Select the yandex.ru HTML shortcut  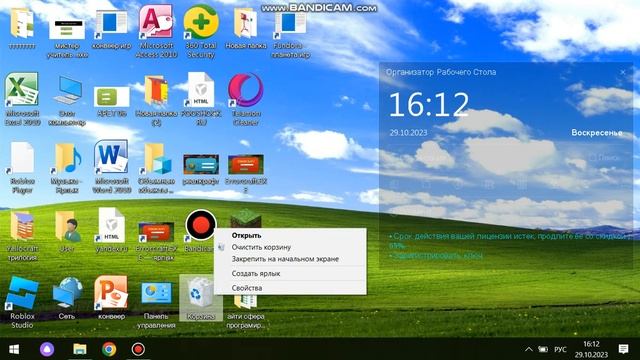pos(111,230)
